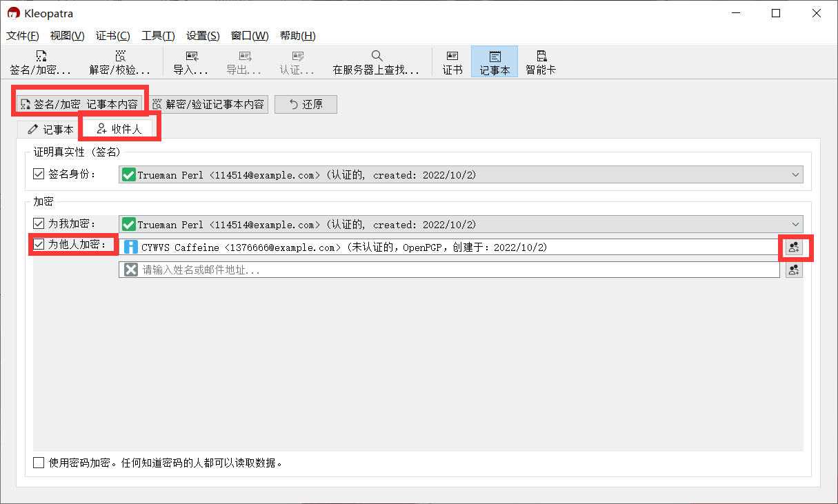
Task: Click the Sign/Encrypt (签名/加密) toolbar icon
Action: point(41,61)
